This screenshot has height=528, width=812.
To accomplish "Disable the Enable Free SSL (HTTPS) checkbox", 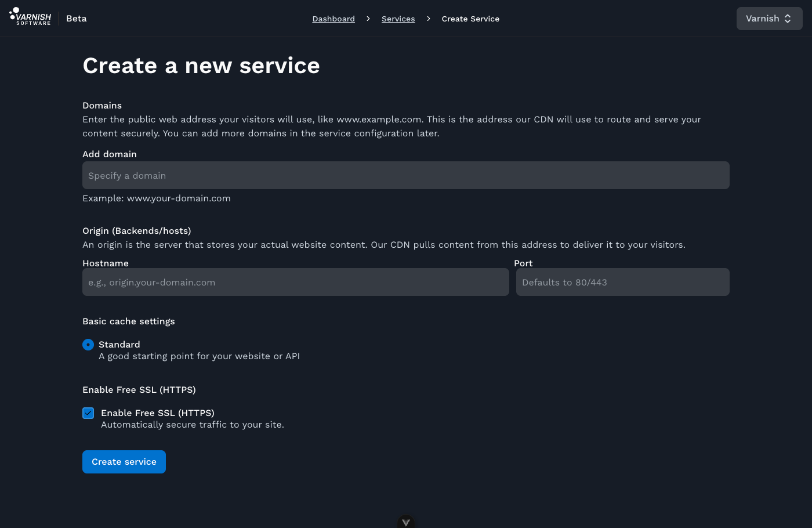I will [x=88, y=413].
